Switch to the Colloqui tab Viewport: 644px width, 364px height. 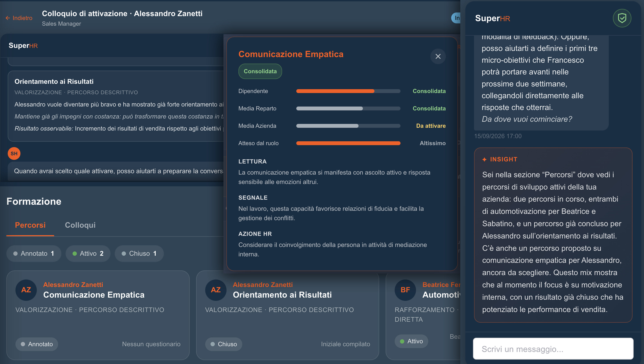tap(80, 225)
